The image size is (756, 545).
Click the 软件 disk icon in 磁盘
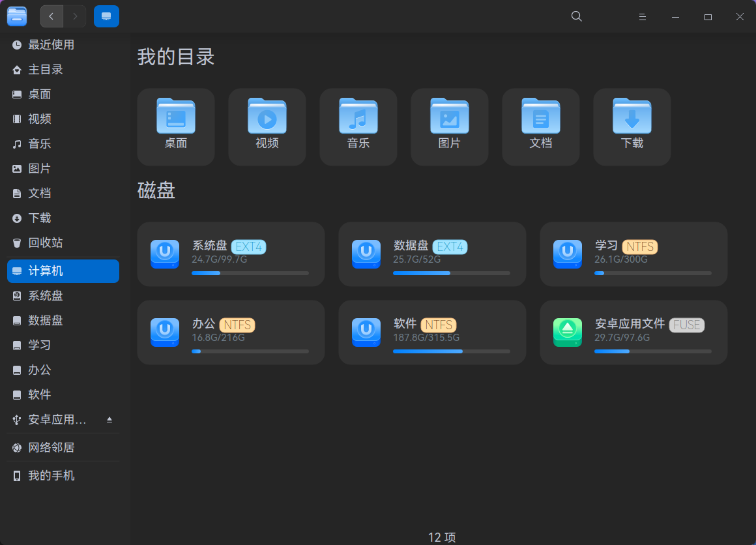366,332
